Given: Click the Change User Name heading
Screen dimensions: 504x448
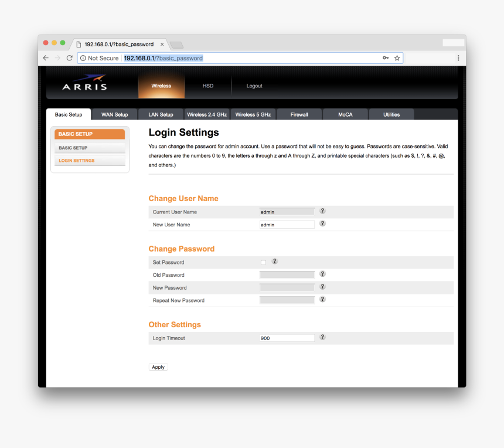Looking at the screenshot, I should (x=183, y=198).
